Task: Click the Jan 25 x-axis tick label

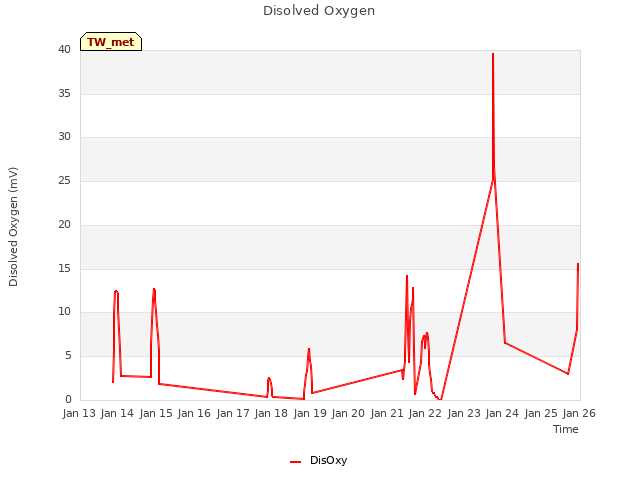Action: click(x=540, y=413)
